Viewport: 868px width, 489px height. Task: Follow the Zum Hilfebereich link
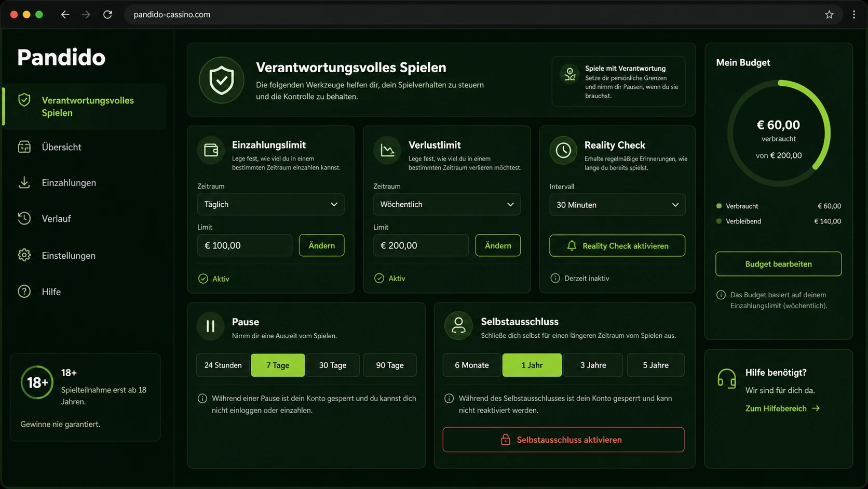782,408
